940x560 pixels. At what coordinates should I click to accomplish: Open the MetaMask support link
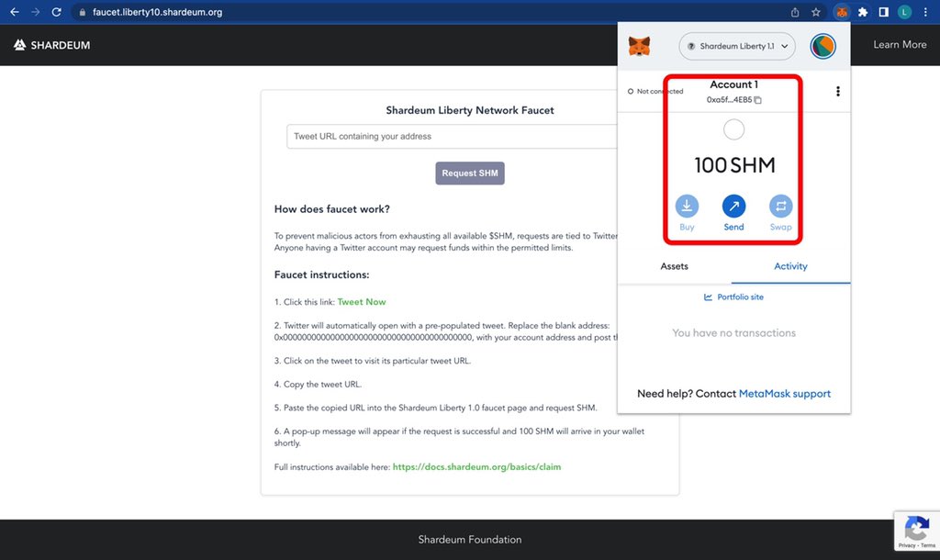[784, 394]
